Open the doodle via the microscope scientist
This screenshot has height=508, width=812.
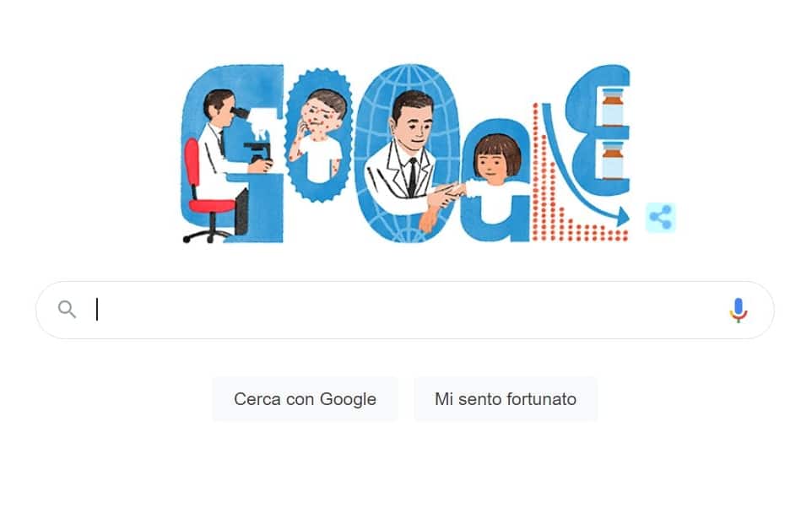tap(223, 150)
